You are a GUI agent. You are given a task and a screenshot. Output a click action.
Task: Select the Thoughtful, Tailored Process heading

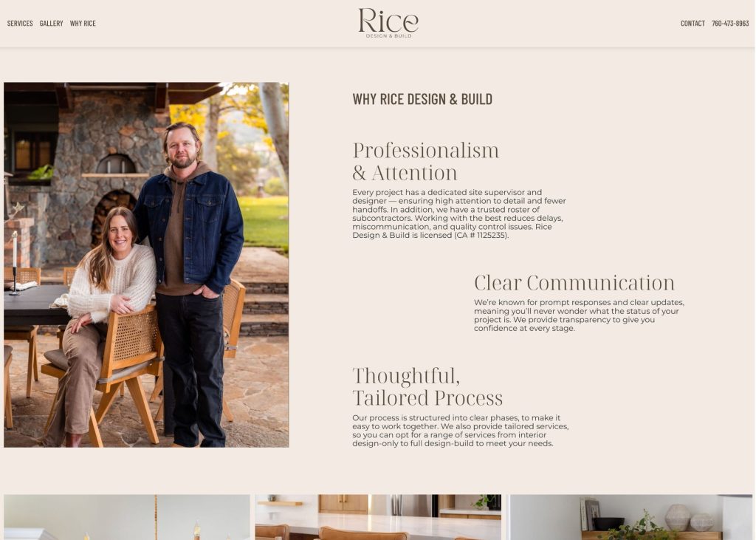click(427, 386)
